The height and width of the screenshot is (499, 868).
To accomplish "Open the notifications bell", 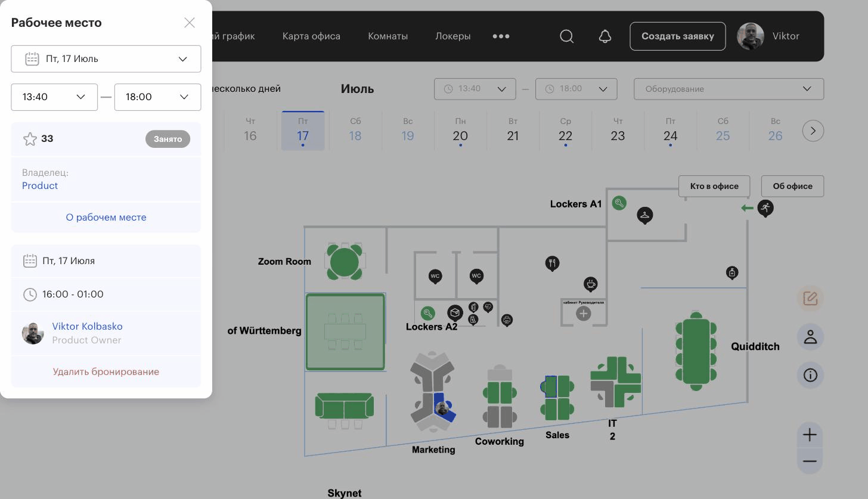I will (x=605, y=36).
